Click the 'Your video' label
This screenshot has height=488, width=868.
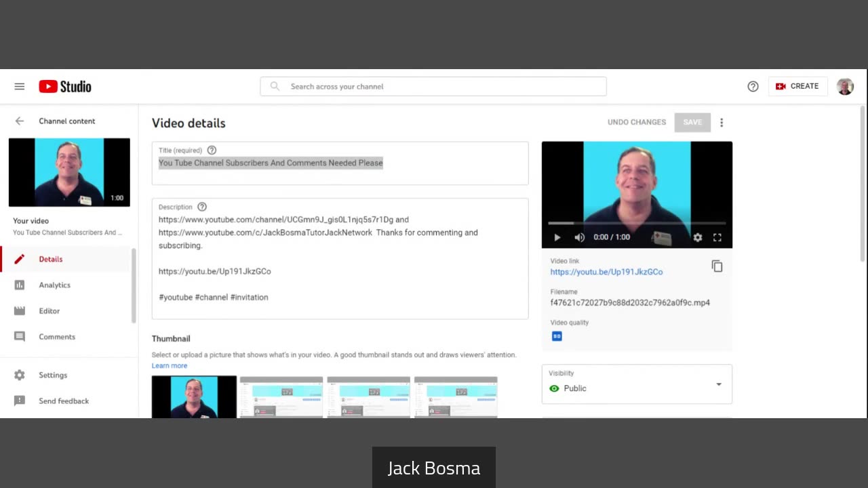(31, 221)
